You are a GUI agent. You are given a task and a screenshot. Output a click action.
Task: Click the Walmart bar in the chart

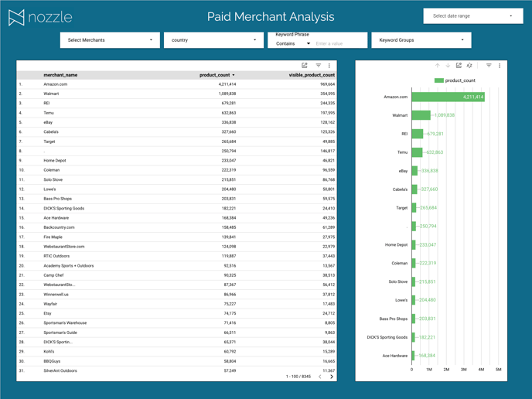point(421,115)
